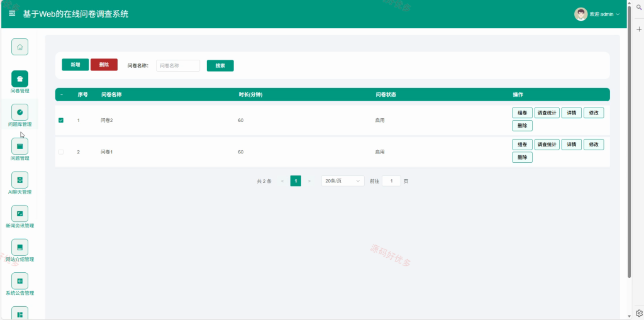Click the 新增 button
This screenshot has height=320, width=644.
[75, 65]
